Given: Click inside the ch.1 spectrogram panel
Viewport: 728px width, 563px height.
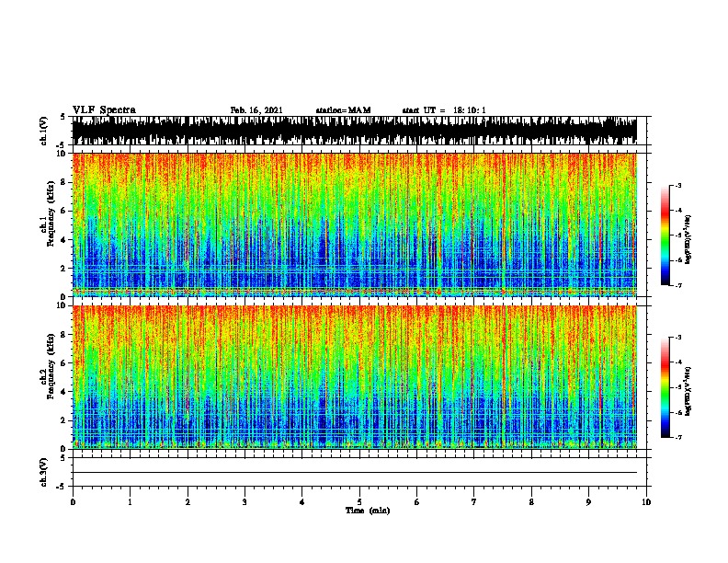Looking at the screenshot, I should [355, 224].
